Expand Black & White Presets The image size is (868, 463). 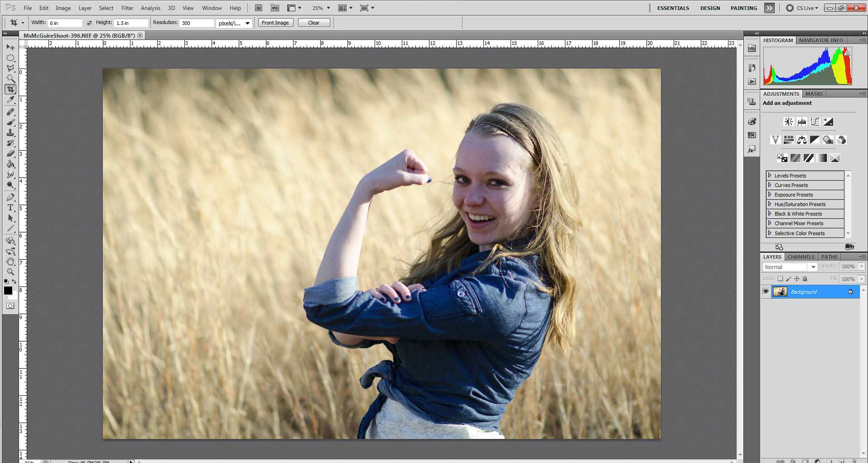point(769,214)
